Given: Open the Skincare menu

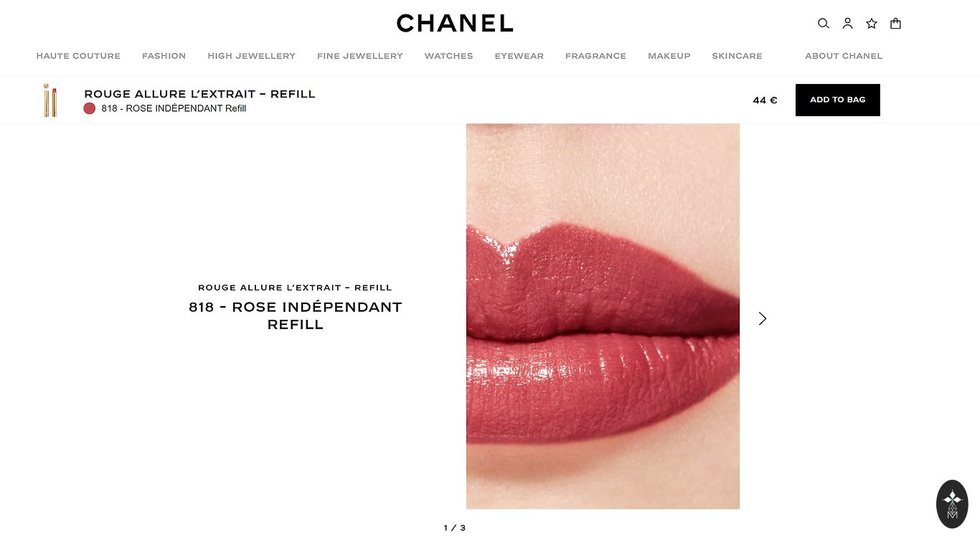Looking at the screenshot, I should [737, 56].
